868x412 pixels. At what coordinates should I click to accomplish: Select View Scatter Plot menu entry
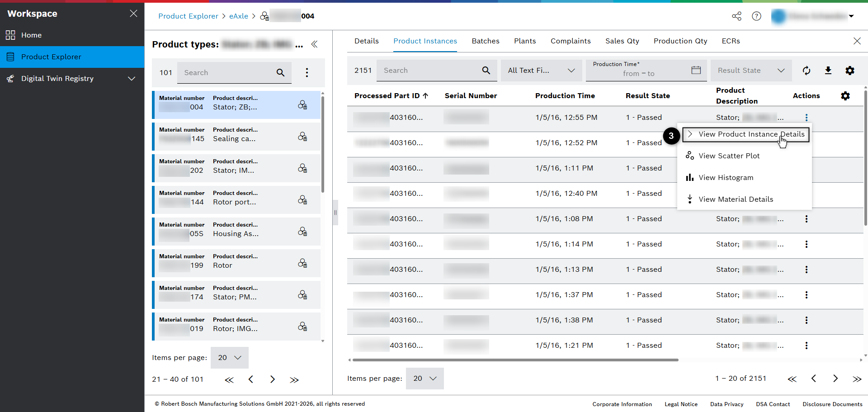pyautogui.click(x=745, y=156)
